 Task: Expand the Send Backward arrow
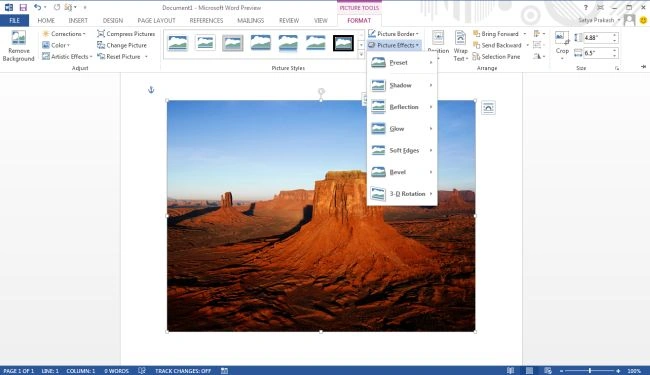pyautogui.click(x=527, y=45)
